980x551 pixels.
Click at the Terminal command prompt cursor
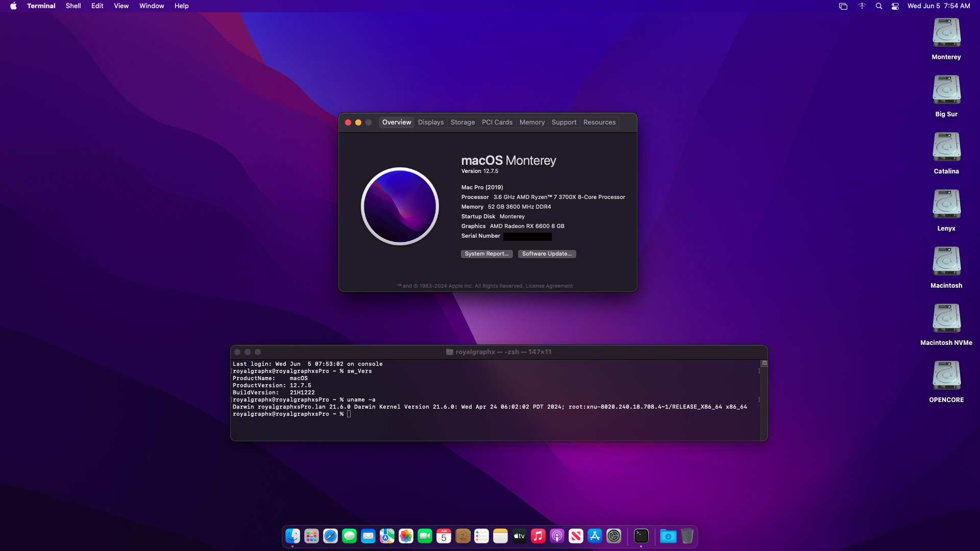point(349,414)
